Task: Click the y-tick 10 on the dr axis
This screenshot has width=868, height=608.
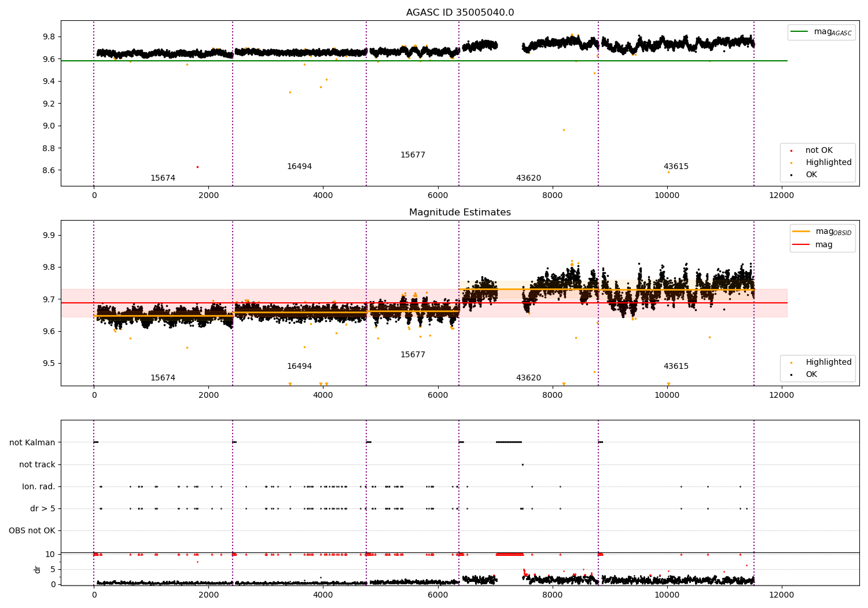Action: [x=51, y=555]
